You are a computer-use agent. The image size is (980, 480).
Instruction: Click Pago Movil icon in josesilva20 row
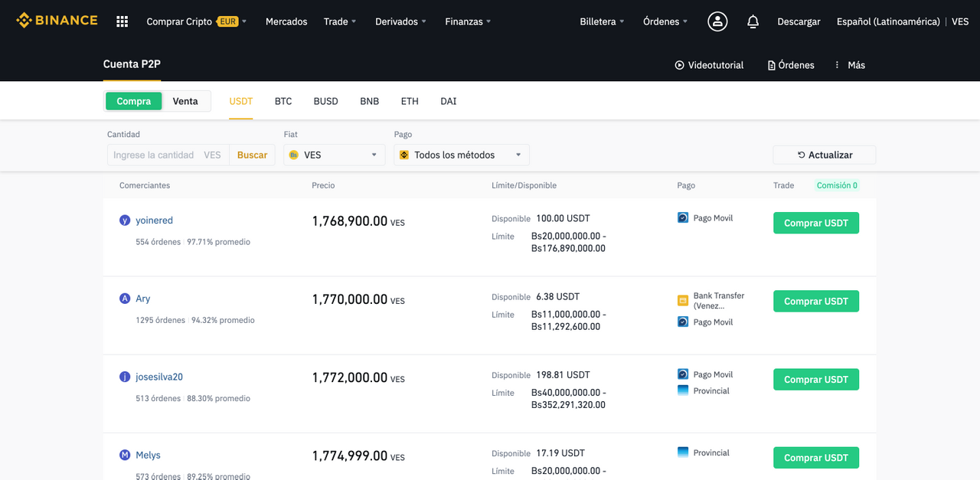[683, 374]
